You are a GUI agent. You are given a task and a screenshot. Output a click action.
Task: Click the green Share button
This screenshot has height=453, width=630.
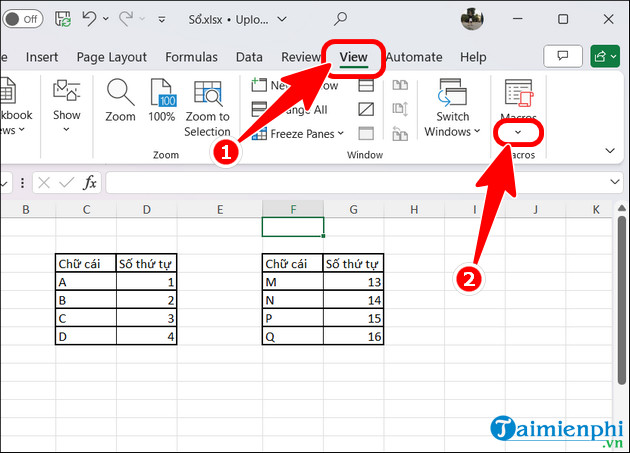point(605,56)
